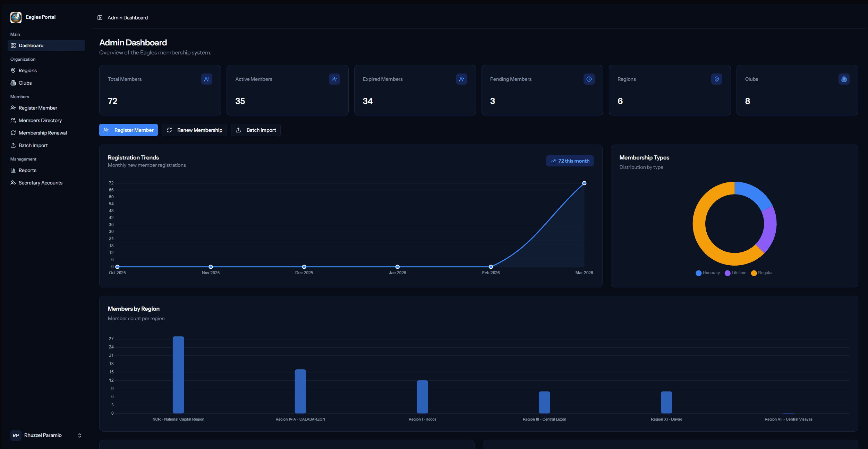868x449 pixels.
Task: Toggle the sidebar panel icon
Action: point(100,18)
